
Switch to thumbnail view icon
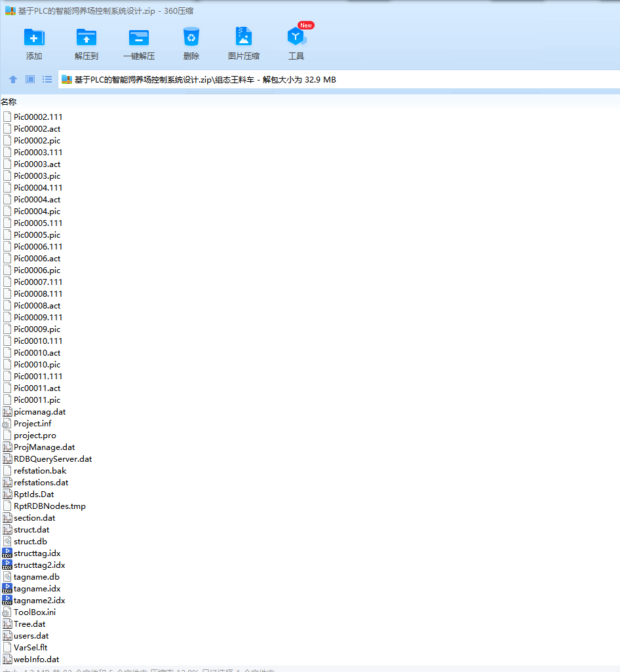(30, 79)
